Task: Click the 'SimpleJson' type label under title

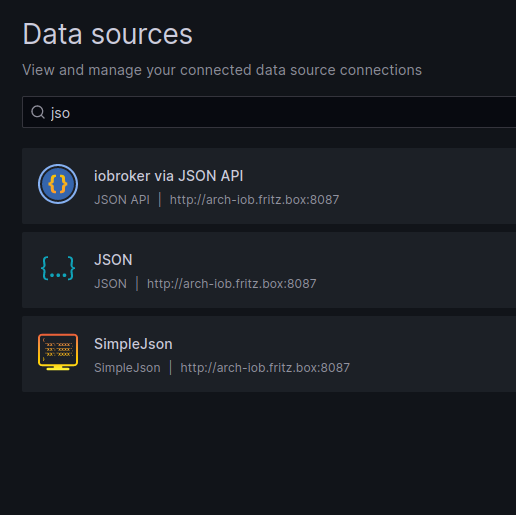Action: click(127, 368)
